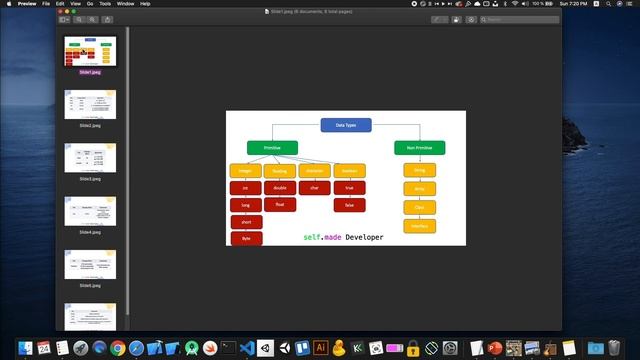Open PowerPoint from the Dock
The width and height of the screenshot is (640, 360).
[495, 348]
